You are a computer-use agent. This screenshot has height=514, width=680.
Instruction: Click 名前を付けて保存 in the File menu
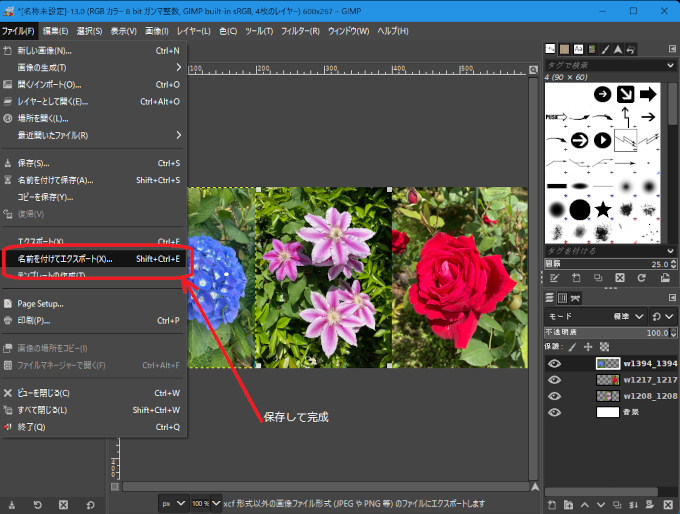tap(55, 180)
